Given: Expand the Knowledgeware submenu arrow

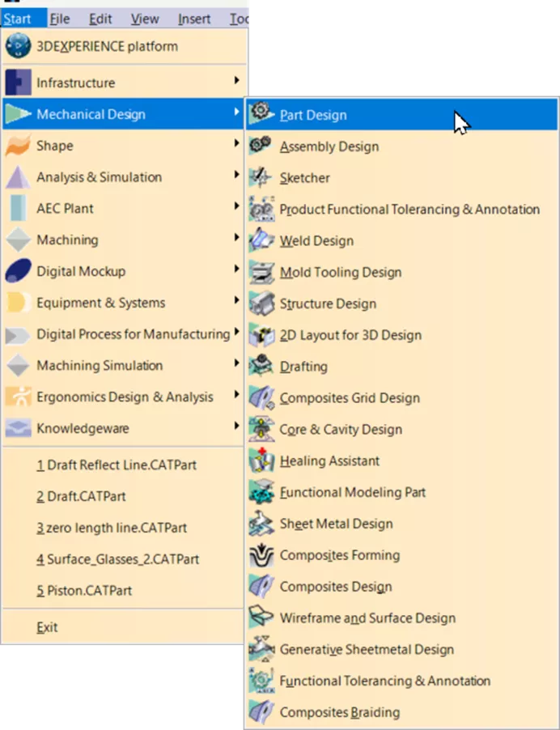Looking at the screenshot, I should [x=236, y=426].
